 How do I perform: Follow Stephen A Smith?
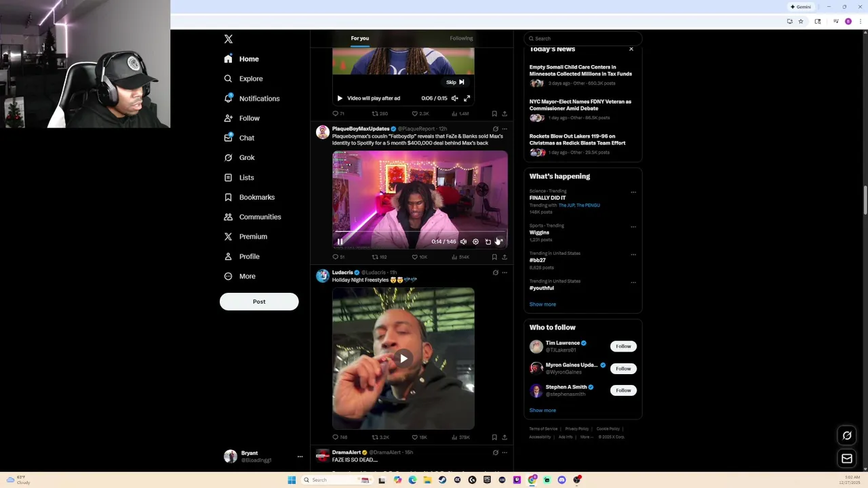point(623,390)
